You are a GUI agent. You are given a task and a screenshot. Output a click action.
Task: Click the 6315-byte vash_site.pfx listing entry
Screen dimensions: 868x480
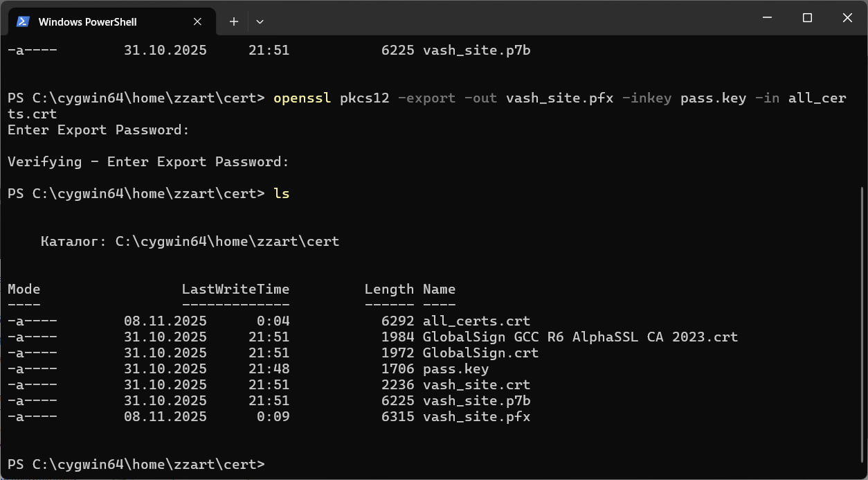click(x=476, y=417)
